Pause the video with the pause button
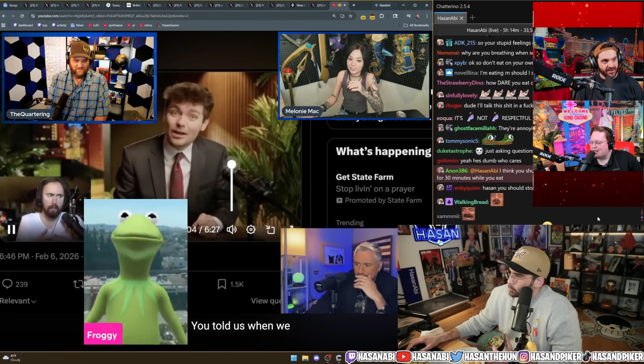Screen dimensions: 644x364 tap(12, 229)
